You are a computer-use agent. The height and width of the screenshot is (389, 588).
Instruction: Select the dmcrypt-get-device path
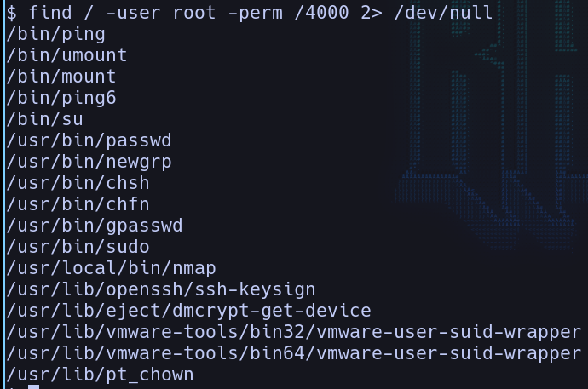[x=188, y=311]
